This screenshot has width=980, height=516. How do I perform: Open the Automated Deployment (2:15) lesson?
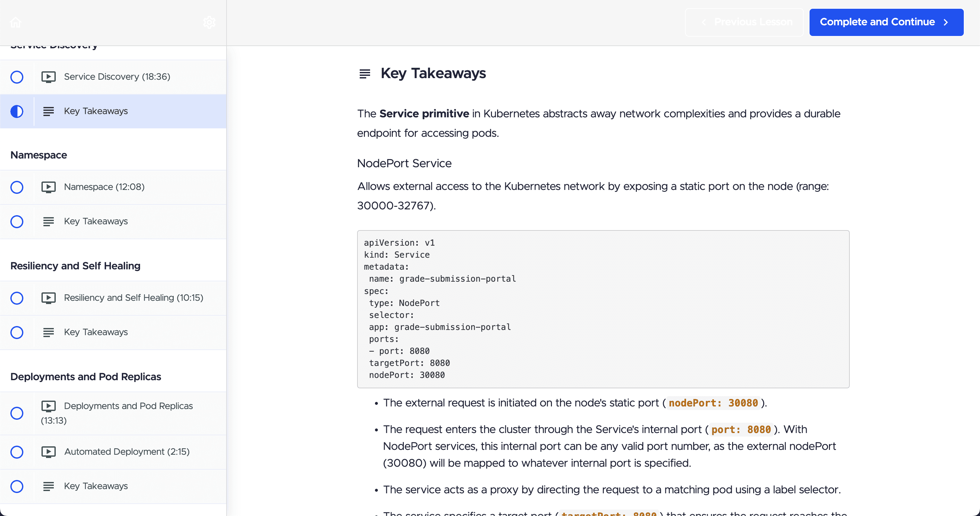113,452
